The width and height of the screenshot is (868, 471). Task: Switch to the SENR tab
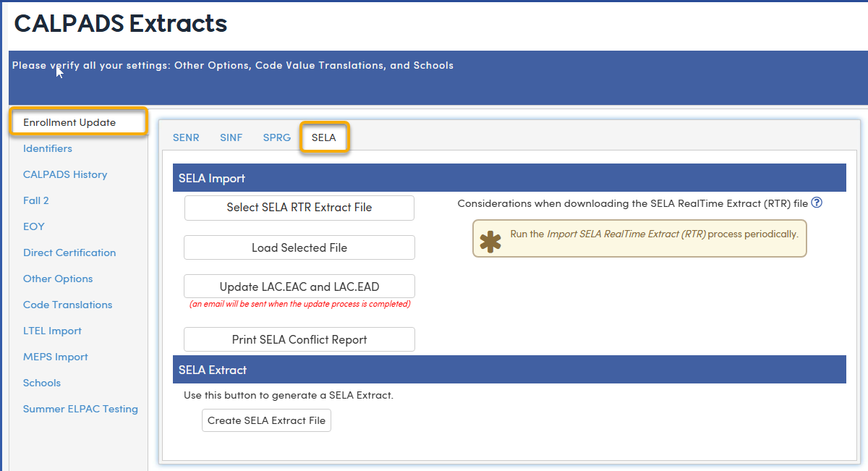click(186, 137)
